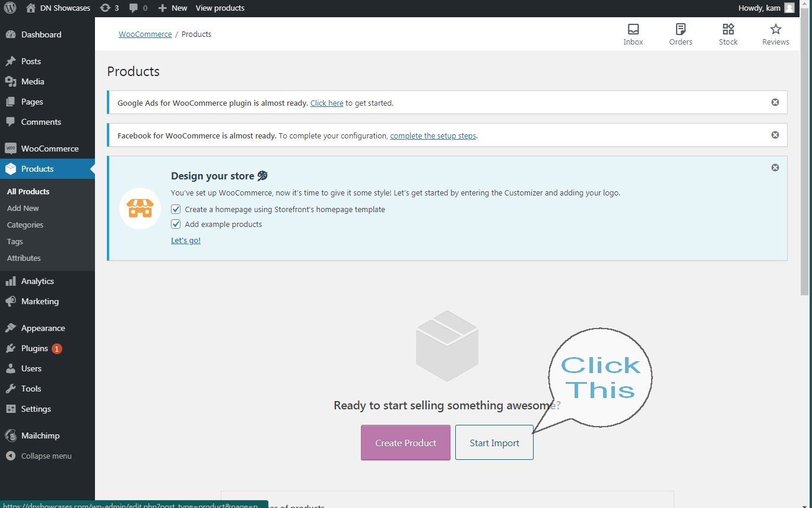This screenshot has height=508, width=812.
Task: Open WooCommerce sidebar menu
Action: (47, 149)
